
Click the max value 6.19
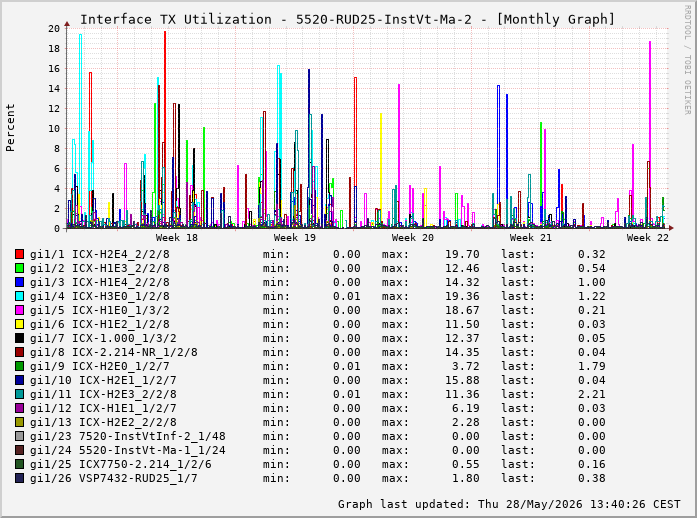pyautogui.click(x=466, y=408)
